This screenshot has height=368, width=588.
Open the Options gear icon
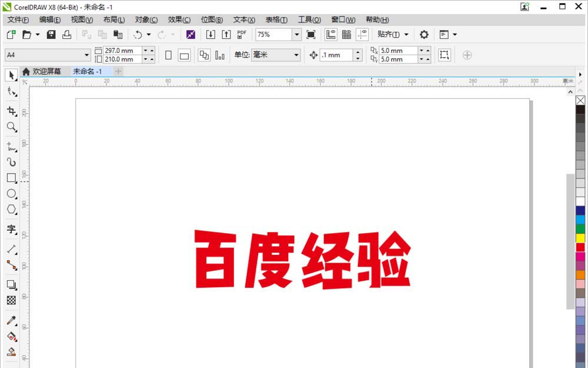tap(424, 35)
